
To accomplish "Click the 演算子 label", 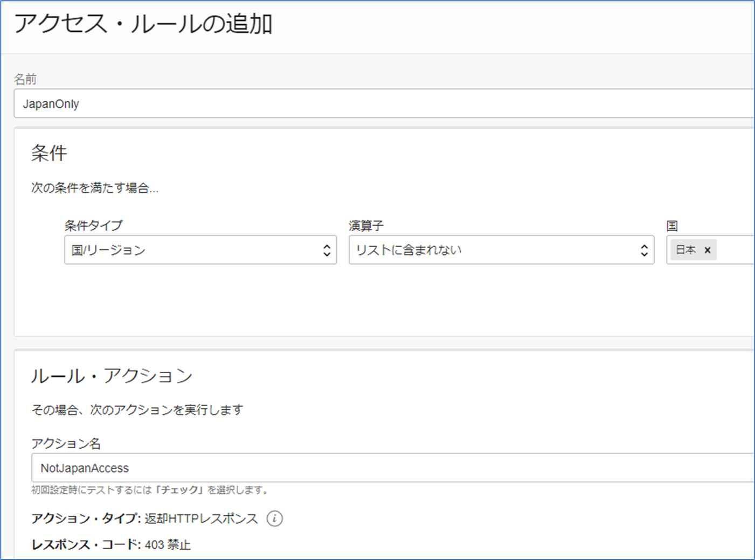I will click(x=366, y=226).
